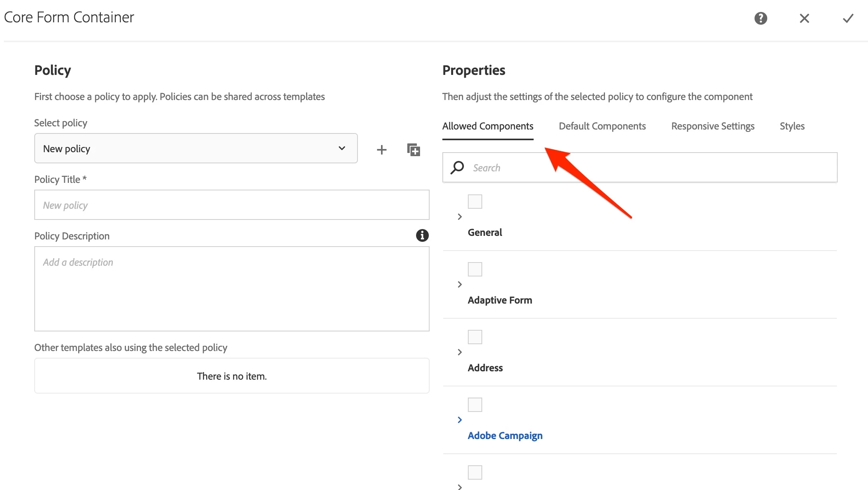Viewport: 868px width, 490px height.
Task: Click the Policy Description info icon
Action: click(422, 235)
